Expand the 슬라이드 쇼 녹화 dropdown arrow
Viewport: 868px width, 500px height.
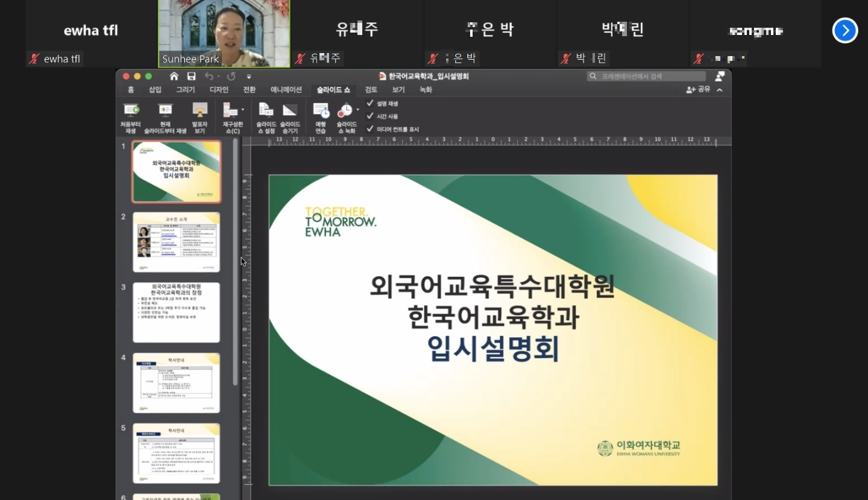tap(357, 110)
